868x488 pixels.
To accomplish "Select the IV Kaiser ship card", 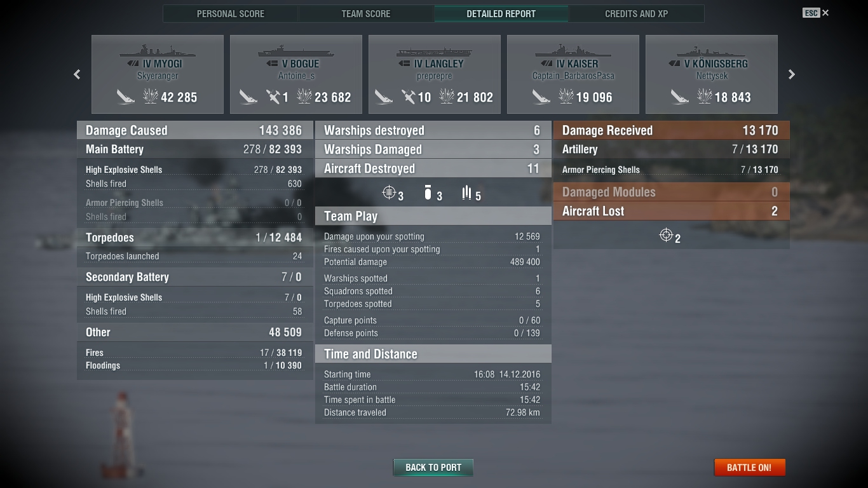I will coord(573,74).
